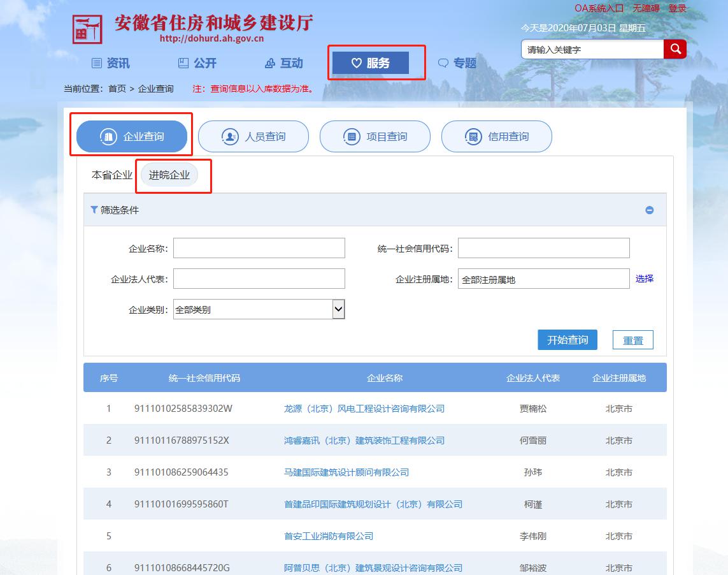Click the site logo emblem
This screenshot has width=728, height=575.
(x=87, y=28)
